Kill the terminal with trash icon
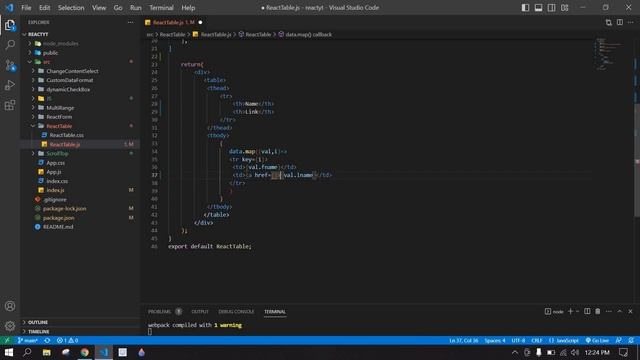Image resolution: width=640 pixels, height=360 pixels. pyautogui.click(x=598, y=311)
